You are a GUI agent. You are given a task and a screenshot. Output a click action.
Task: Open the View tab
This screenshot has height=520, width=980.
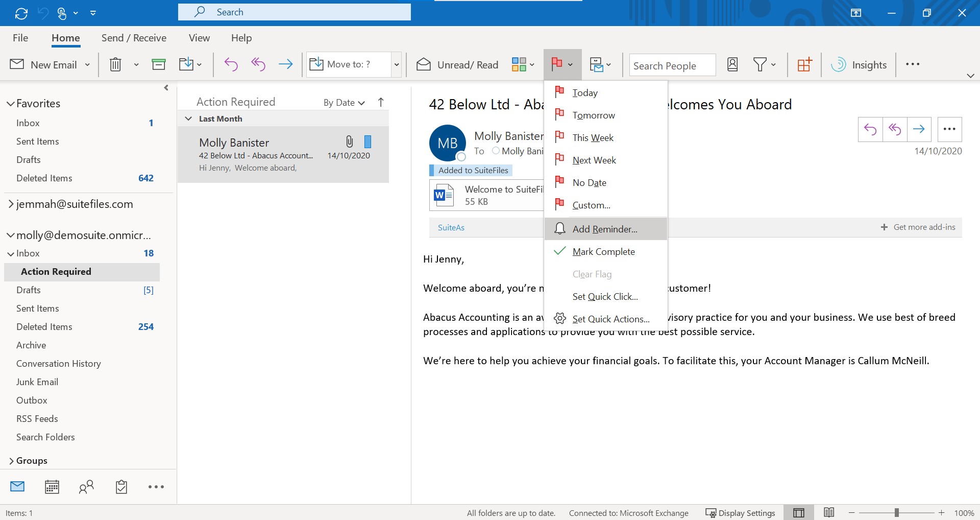point(199,38)
